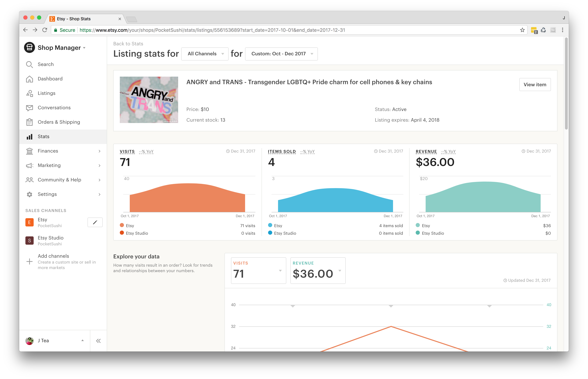
Task: Click the yellow extension icon with badge 2
Action: pos(534,31)
